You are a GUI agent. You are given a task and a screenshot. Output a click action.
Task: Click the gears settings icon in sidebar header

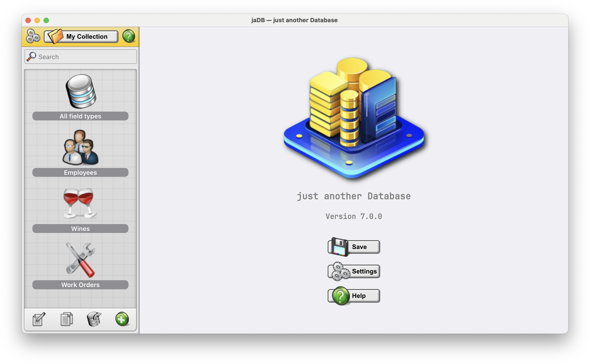pos(33,36)
